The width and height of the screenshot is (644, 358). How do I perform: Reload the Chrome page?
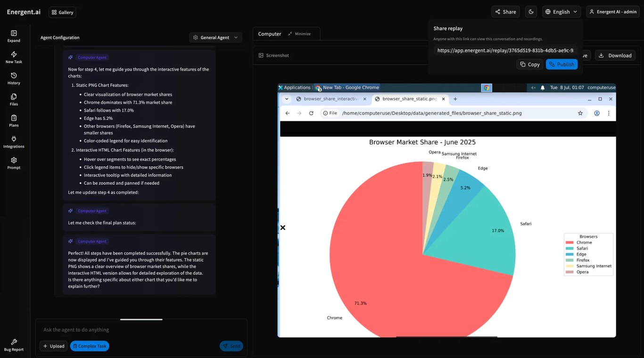click(311, 113)
